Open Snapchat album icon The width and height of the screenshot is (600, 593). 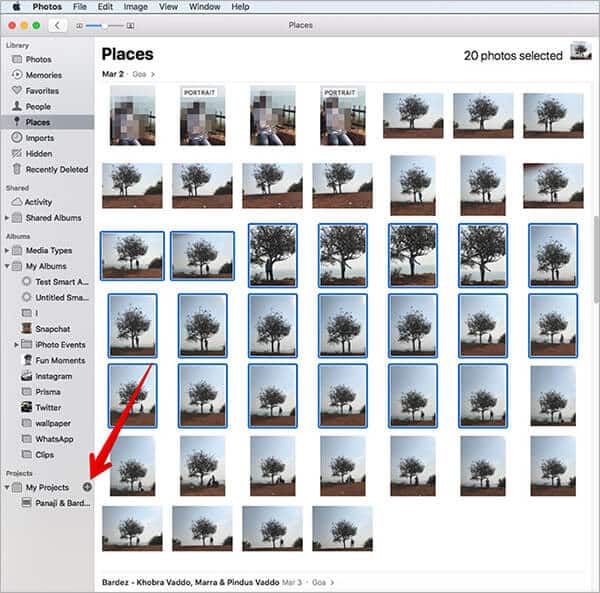point(26,329)
